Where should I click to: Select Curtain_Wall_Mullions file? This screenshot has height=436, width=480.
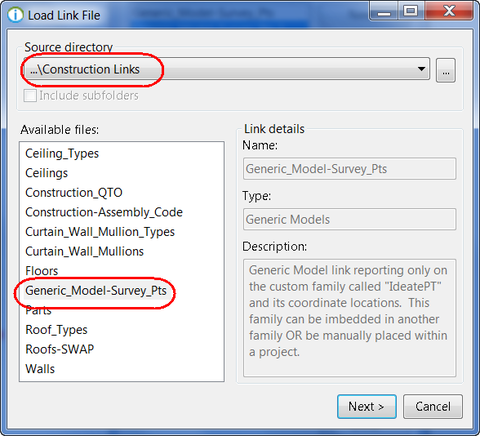(84, 251)
